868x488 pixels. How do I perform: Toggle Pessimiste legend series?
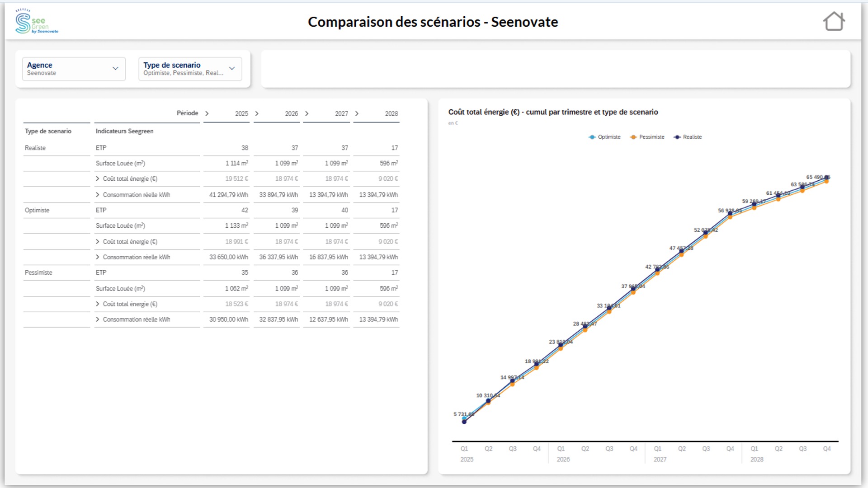pos(647,137)
